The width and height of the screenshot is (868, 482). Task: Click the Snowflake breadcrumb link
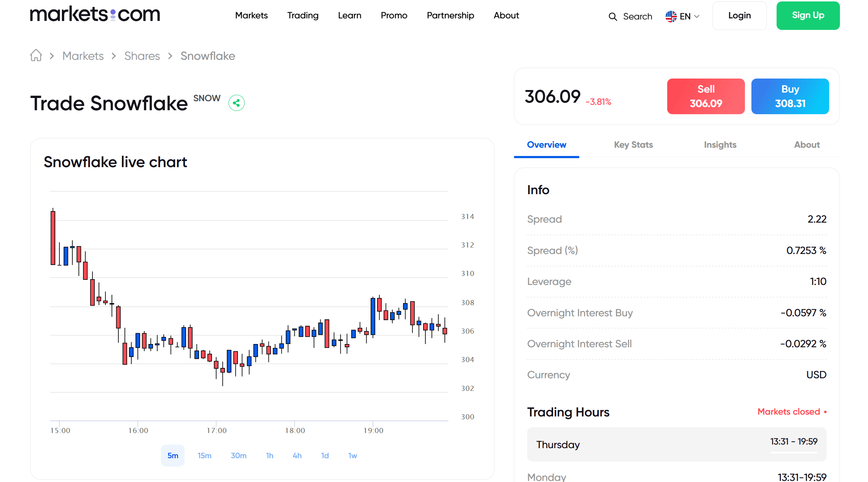(x=208, y=56)
